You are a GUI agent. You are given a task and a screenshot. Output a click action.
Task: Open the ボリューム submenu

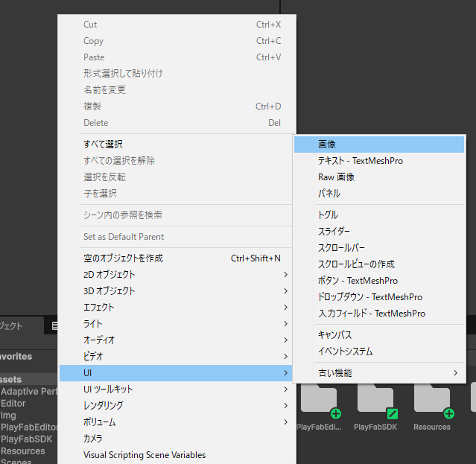tap(176, 422)
